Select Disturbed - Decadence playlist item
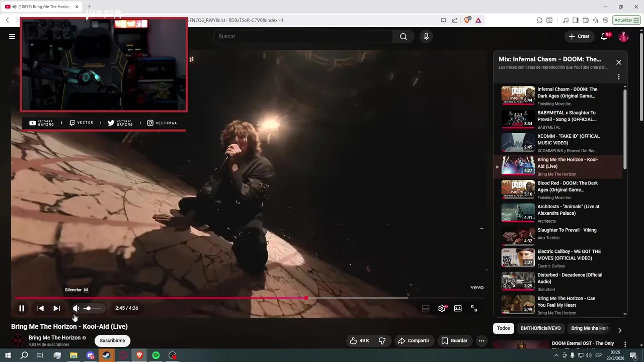The width and height of the screenshot is (644, 362). (x=557, y=282)
